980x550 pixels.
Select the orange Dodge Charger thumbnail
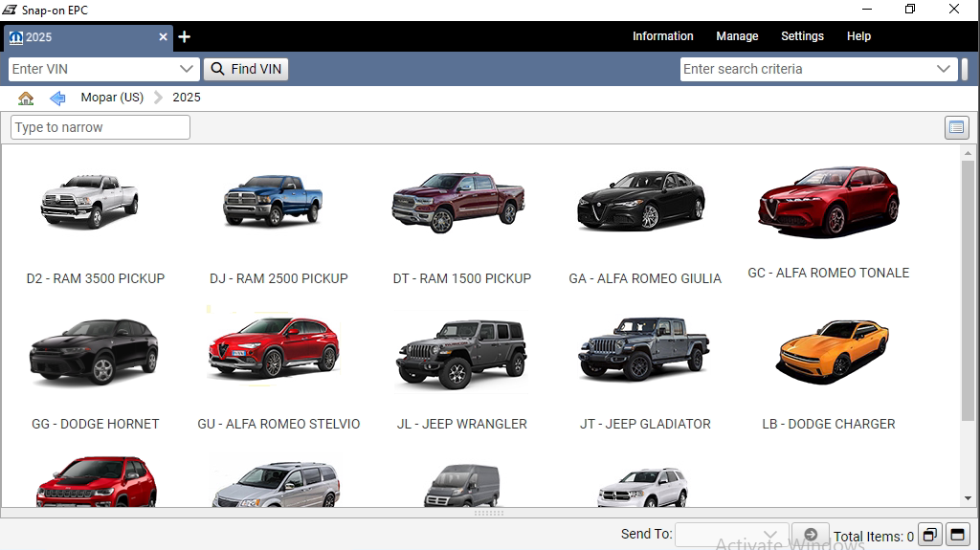(832, 351)
